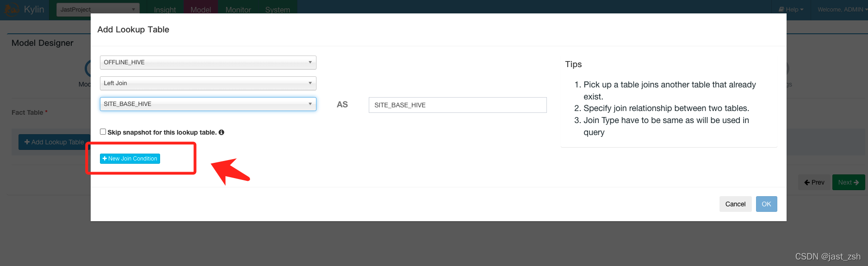Viewport: 868px width, 266px height.
Task: Click Add Lookup Table button behind dialog
Action: click(54, 142)
